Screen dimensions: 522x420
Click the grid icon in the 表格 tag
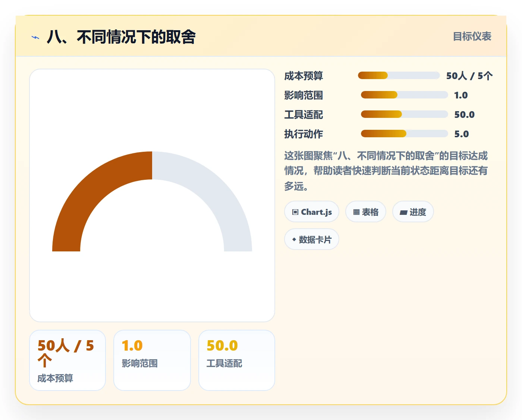point(356,212)
